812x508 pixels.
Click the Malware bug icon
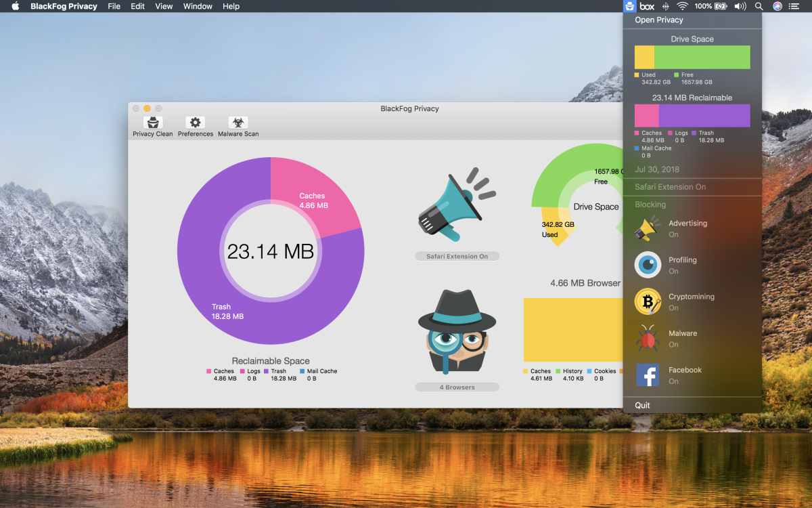[x=648, y=338]
